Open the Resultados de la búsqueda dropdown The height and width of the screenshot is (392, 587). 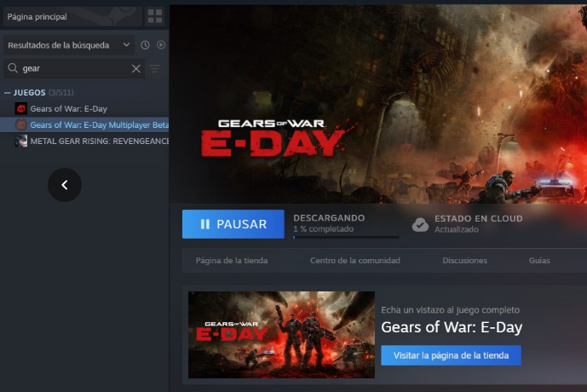coord(69,45)
